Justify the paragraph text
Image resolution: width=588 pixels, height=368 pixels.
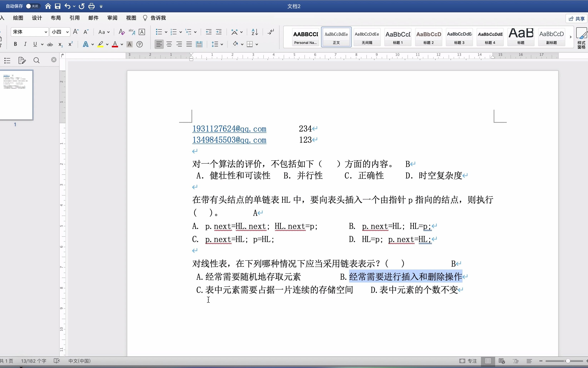tap(189, 44)
